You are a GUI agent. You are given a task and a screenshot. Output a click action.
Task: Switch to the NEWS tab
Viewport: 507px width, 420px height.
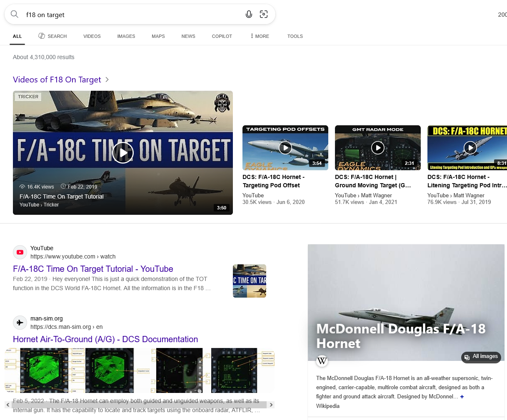pos(188,36)
